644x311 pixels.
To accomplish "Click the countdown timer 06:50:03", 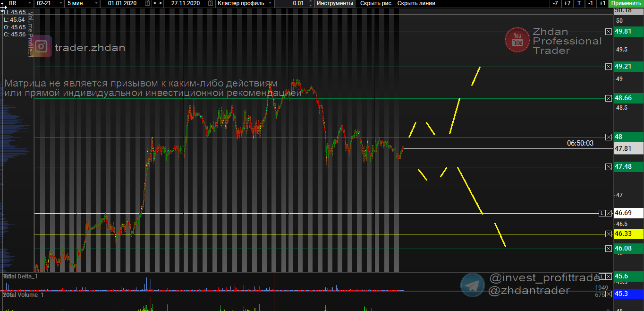I will 580,143.
